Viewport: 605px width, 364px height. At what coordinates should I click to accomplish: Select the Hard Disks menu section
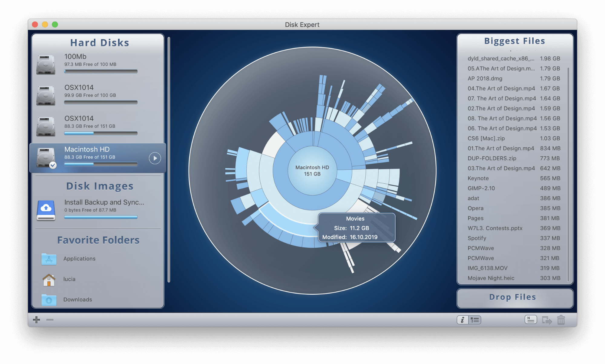[x=98, y=42]
